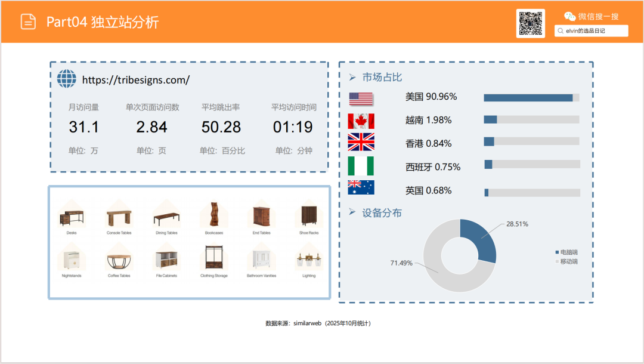Open the https://tribesigns.com/ link
This screenshot has width=644, height=364.
[136, 79]
